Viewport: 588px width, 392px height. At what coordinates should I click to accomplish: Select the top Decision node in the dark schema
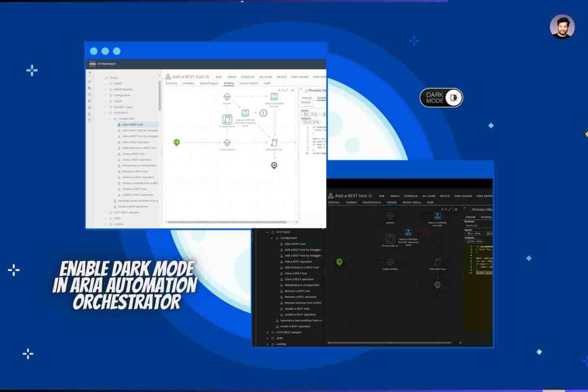pyautogui.click(x=390, y=216)
